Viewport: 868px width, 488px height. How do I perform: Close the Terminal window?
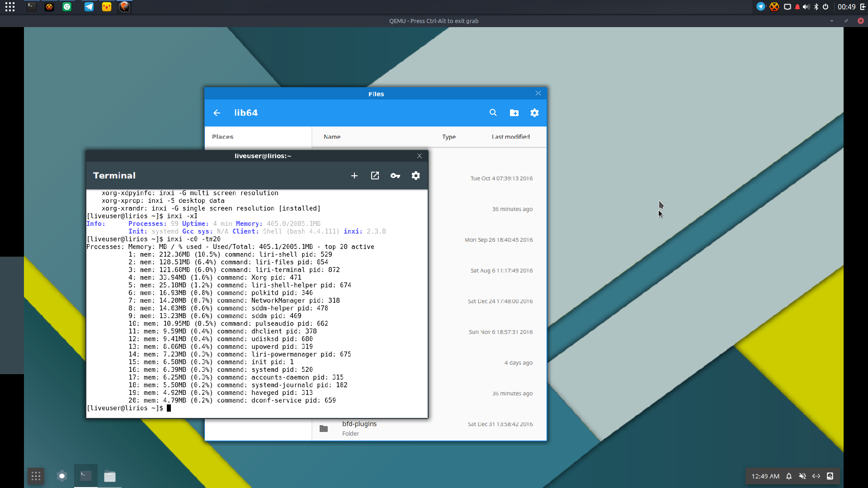(420, 156)
